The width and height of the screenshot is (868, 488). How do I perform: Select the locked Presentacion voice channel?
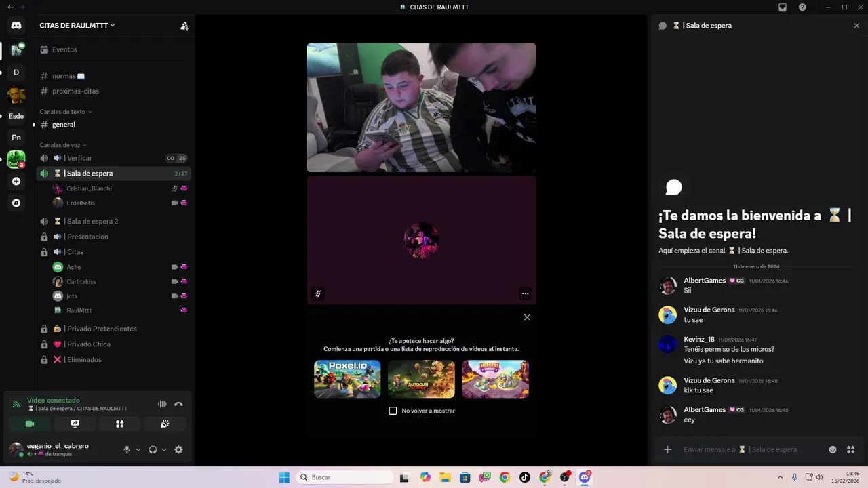click(x=113, y=237)
